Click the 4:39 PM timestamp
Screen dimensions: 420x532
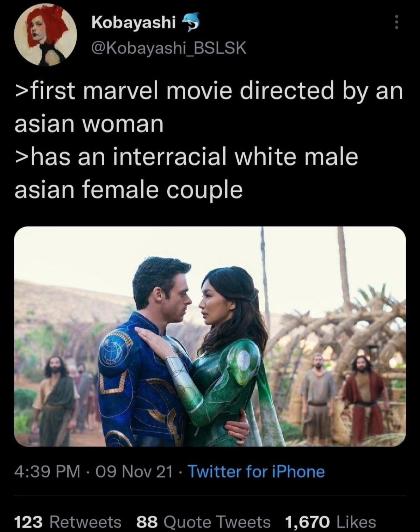pos(47,472)
